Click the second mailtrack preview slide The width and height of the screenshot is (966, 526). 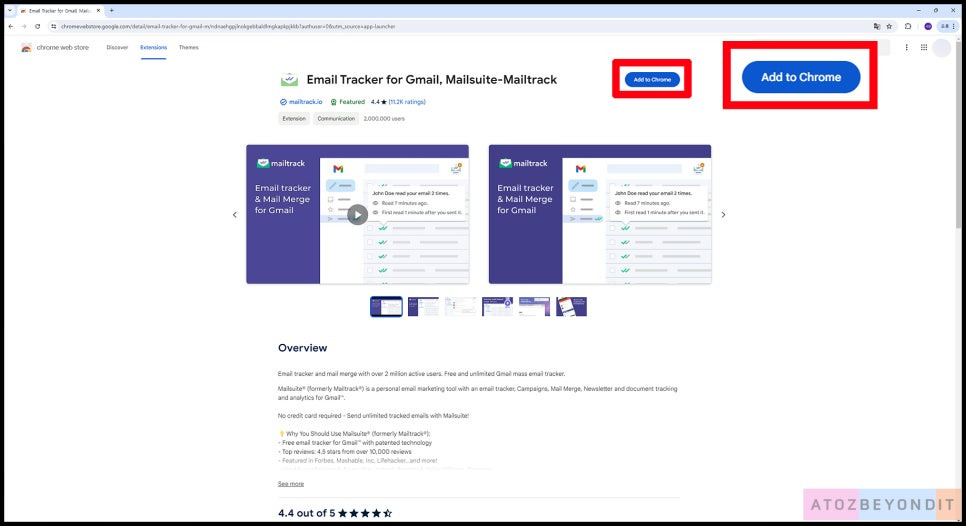599,214
